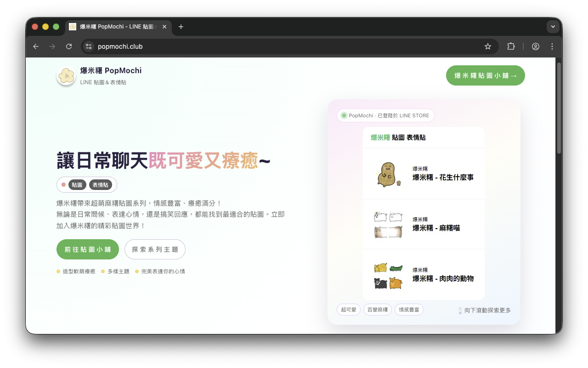Open Chrome three-dot menu
The width and height of the screenshot is (588, 368).
point(552,46)
